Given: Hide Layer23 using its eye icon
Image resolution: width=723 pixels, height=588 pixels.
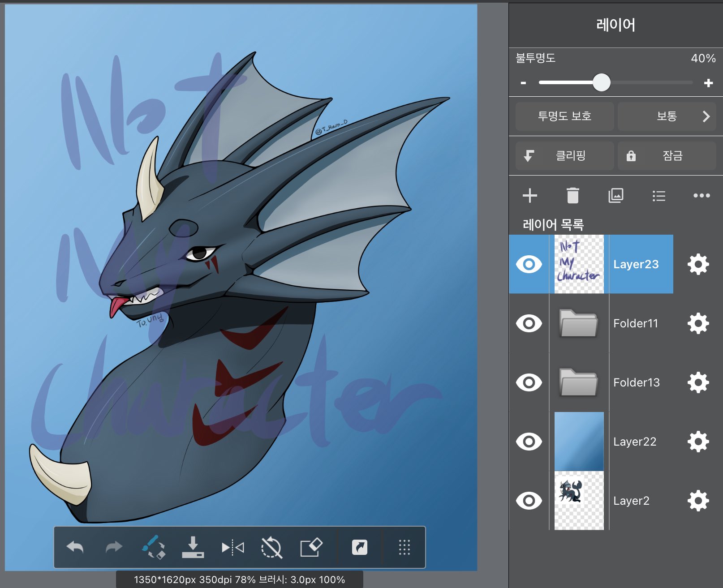Looking at the screenshot, I should click(529, 264).
